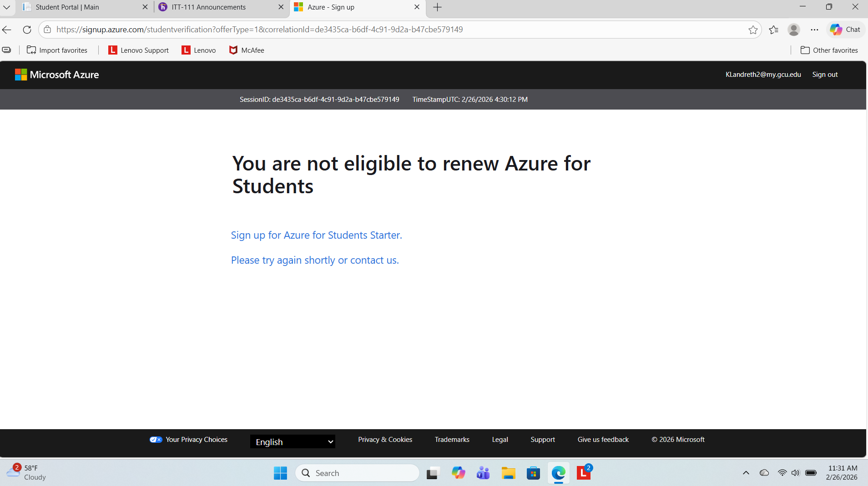
Task: Open a new tab with the plus icon
Action: tap(437, 7)
